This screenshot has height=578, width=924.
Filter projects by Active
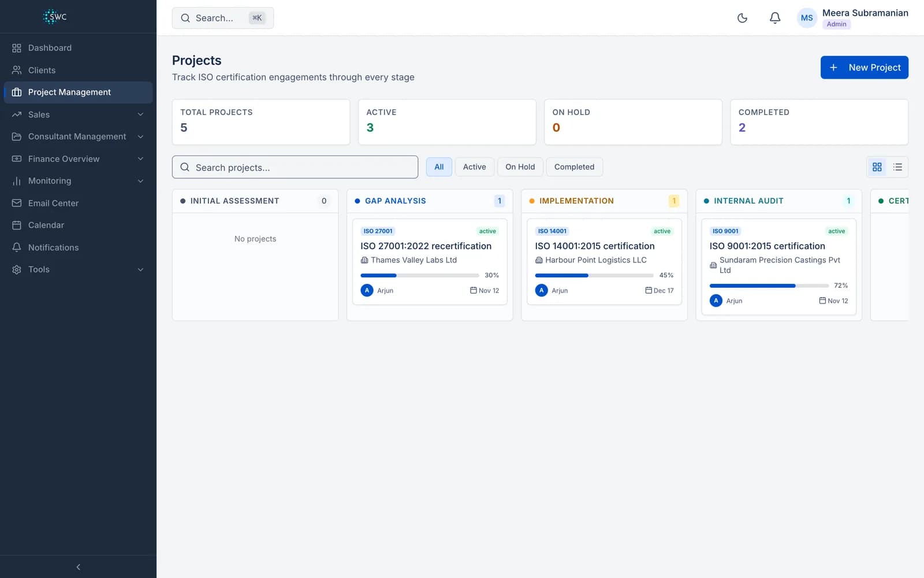point(474,167)
